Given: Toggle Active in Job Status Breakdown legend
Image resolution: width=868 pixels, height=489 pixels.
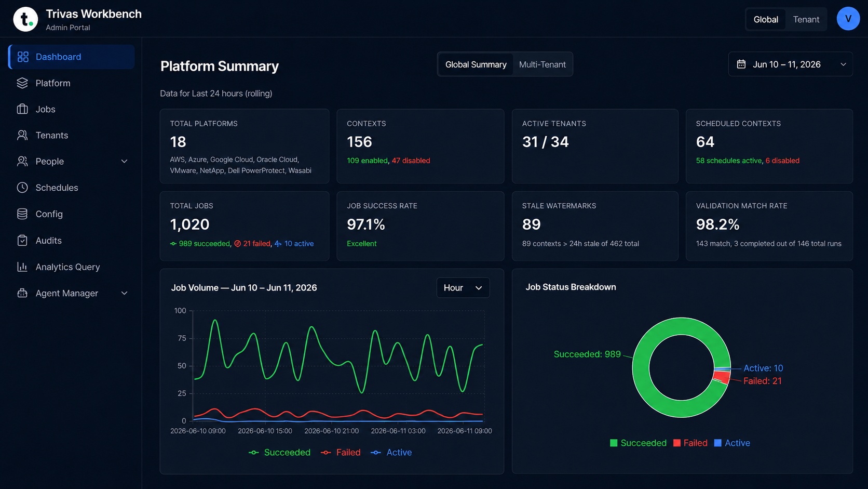Looking at the screenshot, I should click(x=732, y=443).
